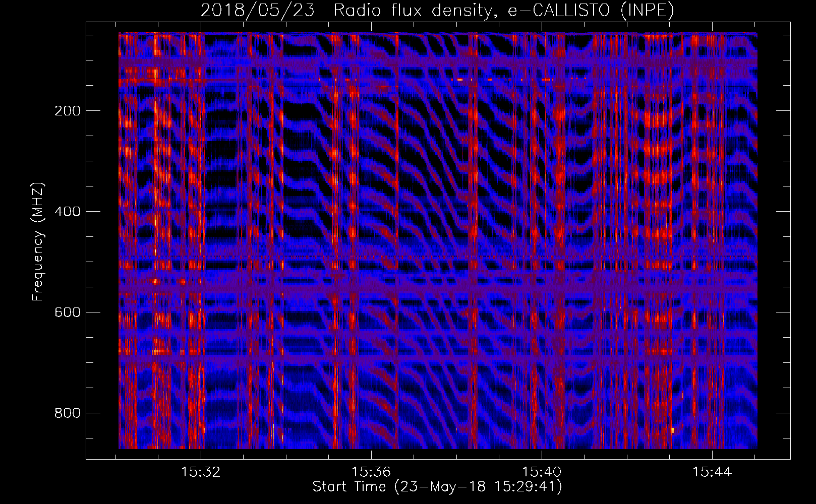Screen dimensions: 816x504
Task: Click the 15:36 time tick label
Action: [x=371, y=472]
